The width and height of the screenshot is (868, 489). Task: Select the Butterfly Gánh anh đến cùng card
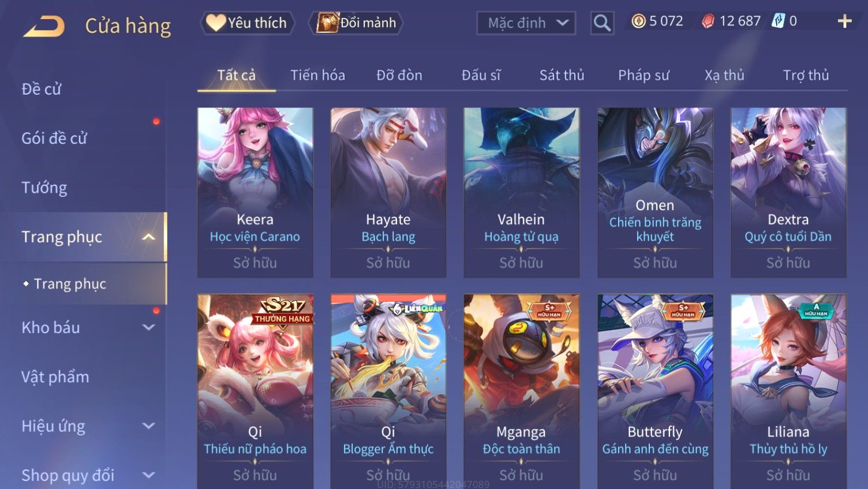(655, 391)
